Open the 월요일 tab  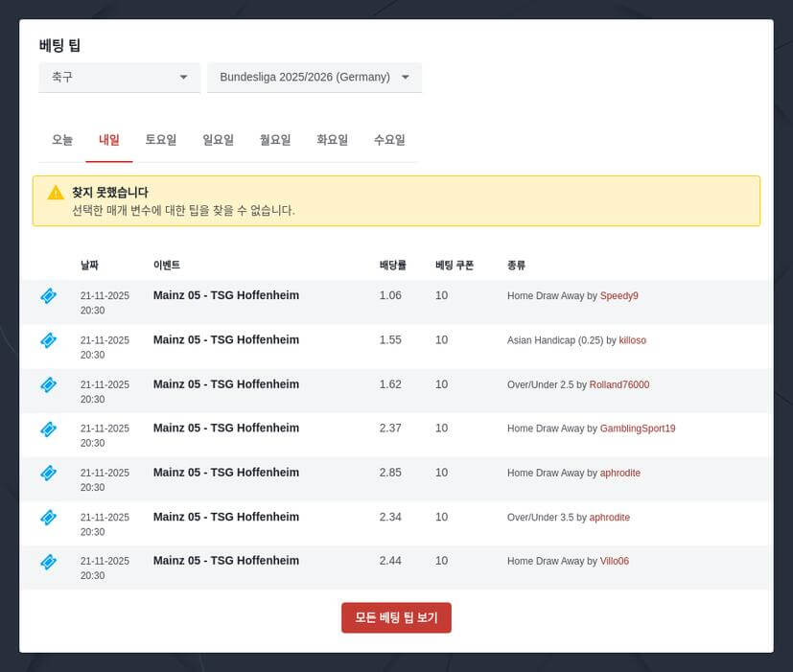click(274, 139)
